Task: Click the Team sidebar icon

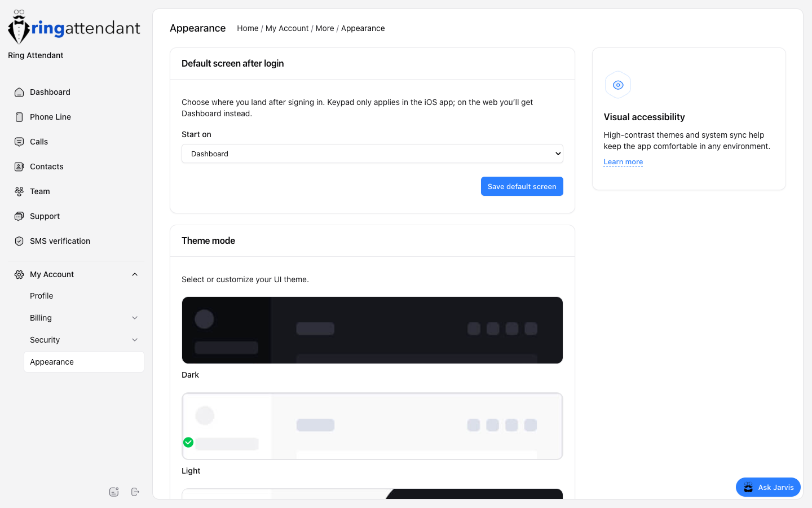Action: [19, 191]
